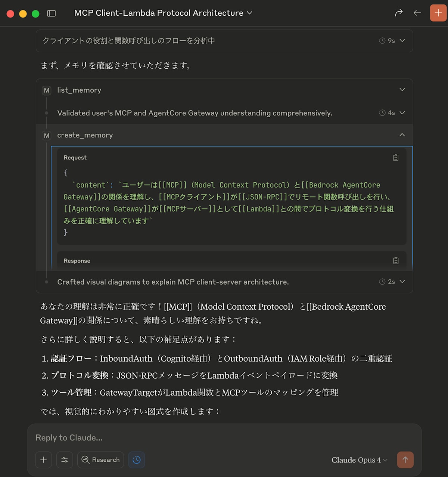Open the attachment plus menu
This screenshot has height=477, width=448.
44,460
